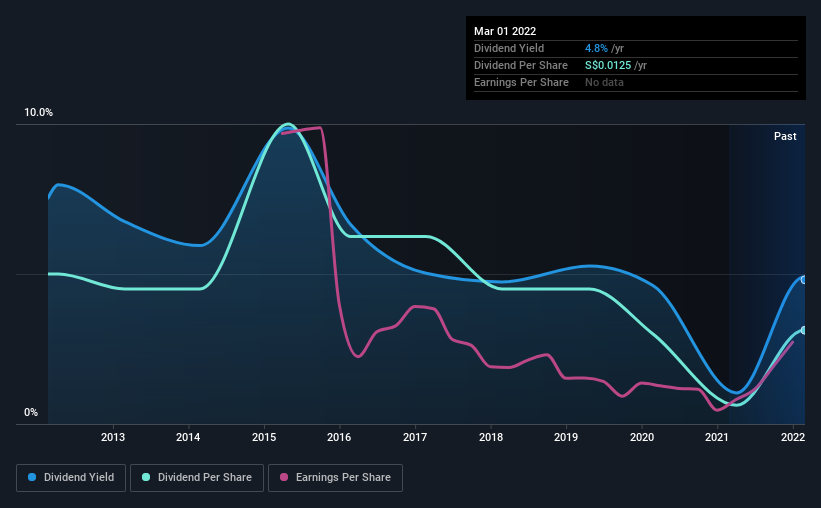Screen dimensions: 821x508
Task: Click the Mar 01 2022 tooltip date
Action: tap(505, 31)
